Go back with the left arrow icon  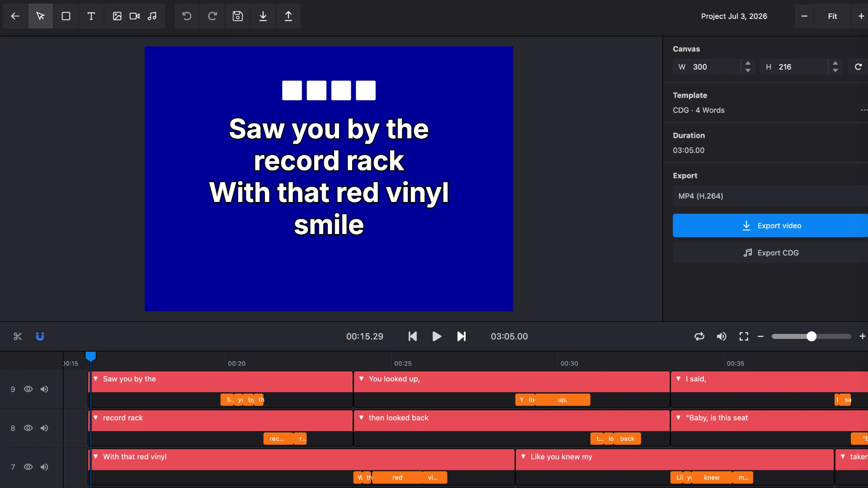[x=15, y=16]
